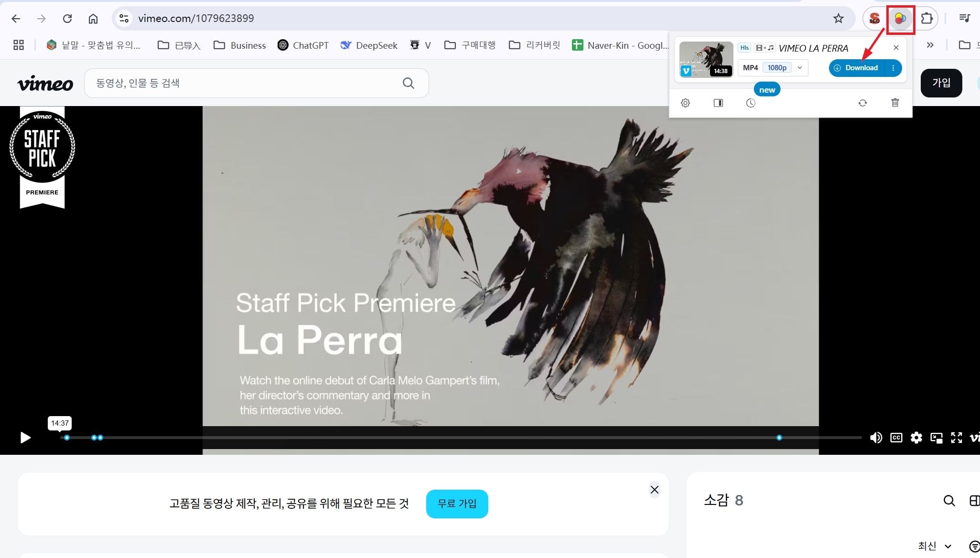Click the search magnifier in Vimeo search box
The image size is (980, 558).
409,83
